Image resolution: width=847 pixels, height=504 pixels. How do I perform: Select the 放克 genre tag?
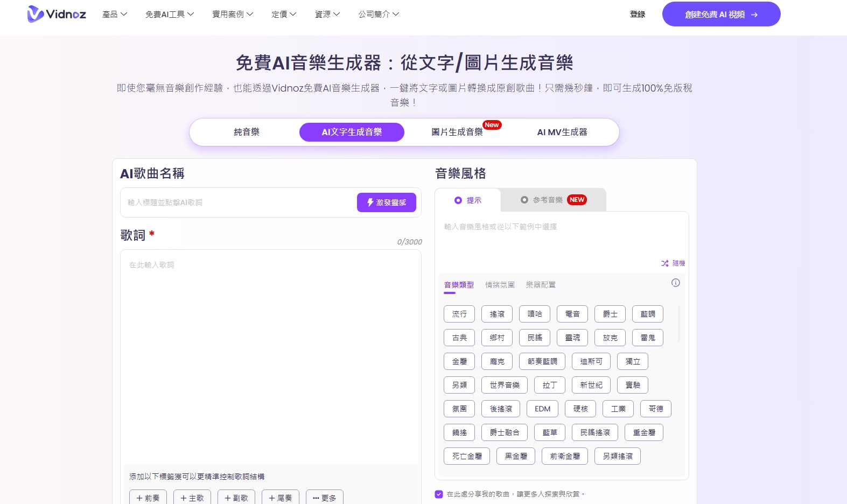coord(610,338)
